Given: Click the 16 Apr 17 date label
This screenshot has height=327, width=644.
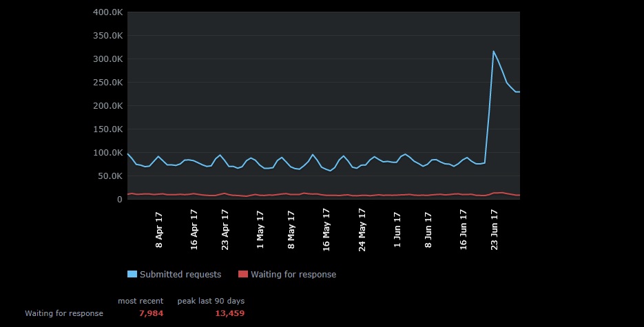Looking at the screenshot, I should click(194, 230).
